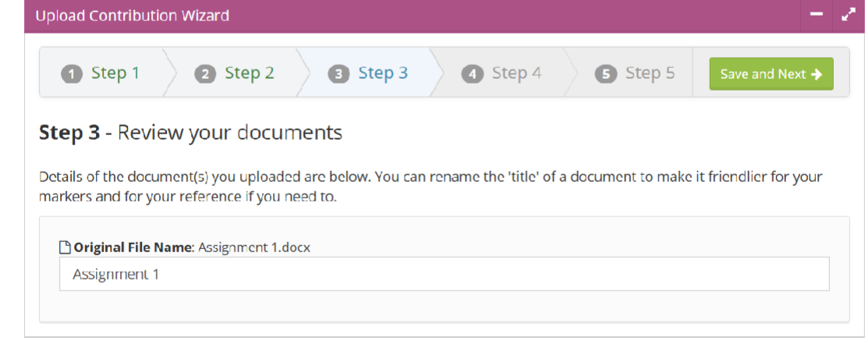
Task: Expand the wizard to full screen
Action: point(848,16)
